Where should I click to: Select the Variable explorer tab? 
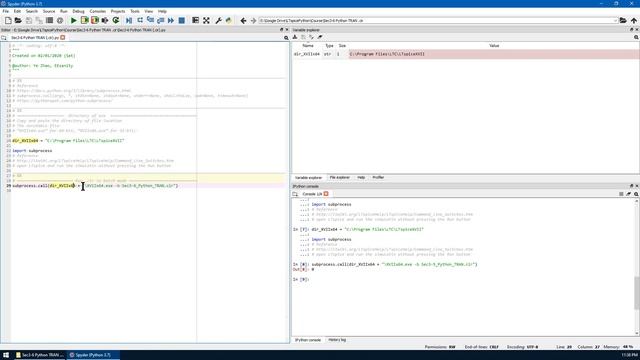(x=309, y=178)
